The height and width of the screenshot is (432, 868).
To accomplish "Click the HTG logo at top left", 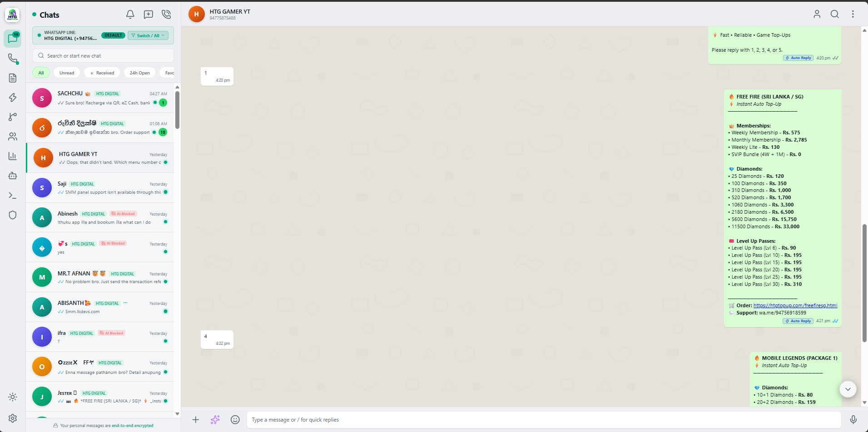I will [12, 15].
